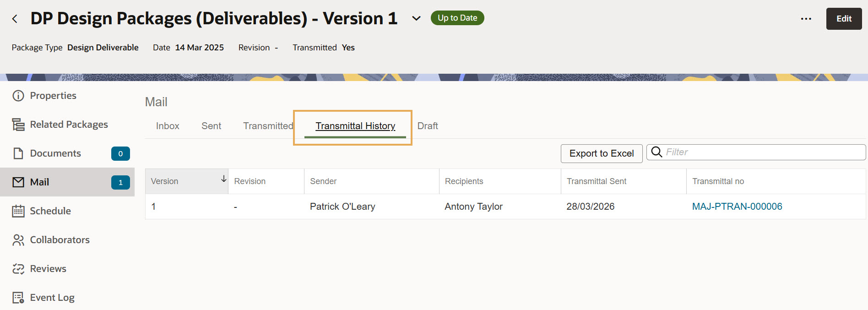This screenshot has height=310, width=868.
Task: Select the Related Packages icon
Action: (x=18, y=125)
